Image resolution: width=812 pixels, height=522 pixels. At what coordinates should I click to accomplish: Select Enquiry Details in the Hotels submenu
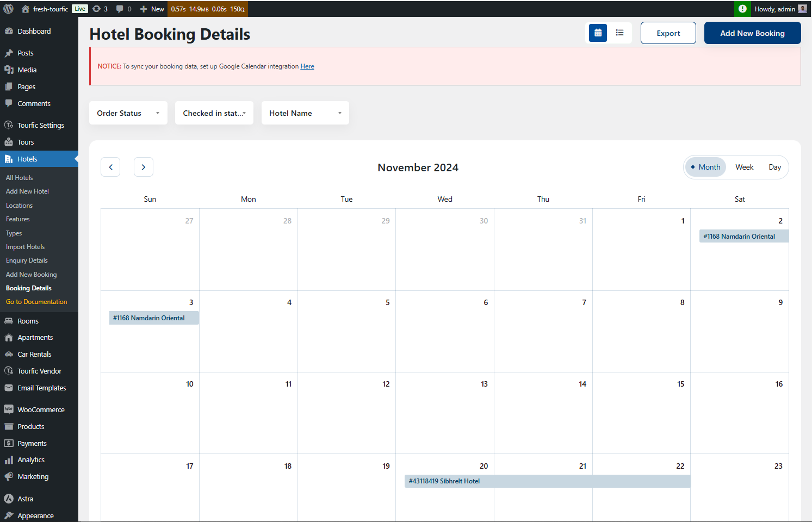tap(27, 260)
